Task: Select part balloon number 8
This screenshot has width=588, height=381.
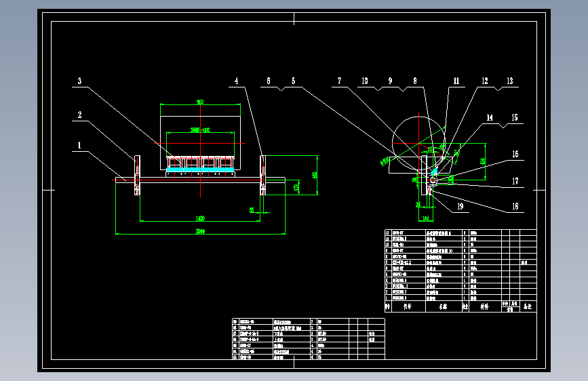Action: [415, 81]
